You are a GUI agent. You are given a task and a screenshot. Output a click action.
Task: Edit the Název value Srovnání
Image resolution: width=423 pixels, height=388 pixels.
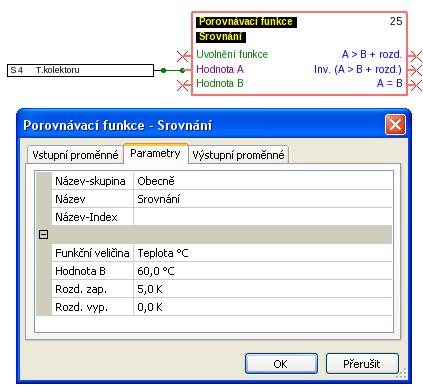(263, 199)
